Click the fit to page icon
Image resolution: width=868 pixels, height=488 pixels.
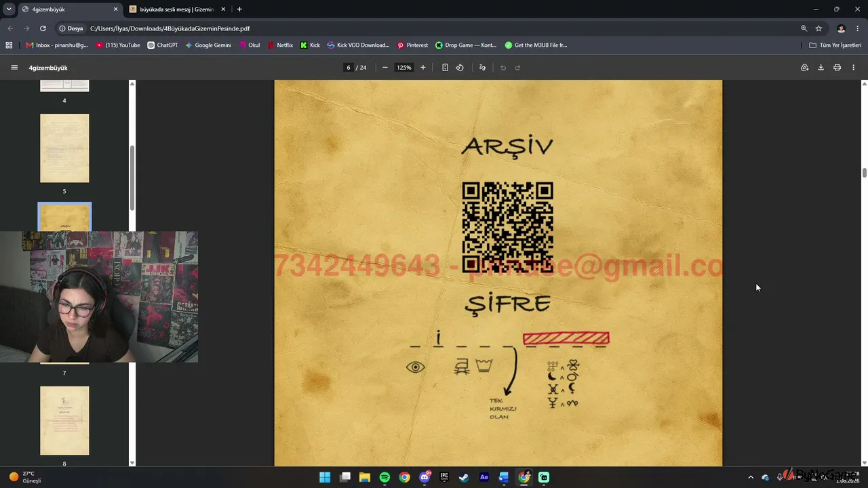(x=445, y=68)
